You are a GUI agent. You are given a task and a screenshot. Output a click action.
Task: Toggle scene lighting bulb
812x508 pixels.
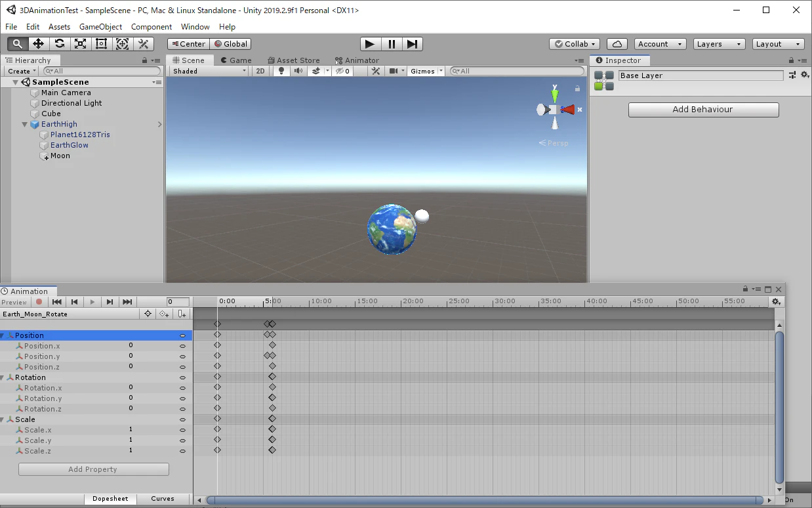coord(281,71)
